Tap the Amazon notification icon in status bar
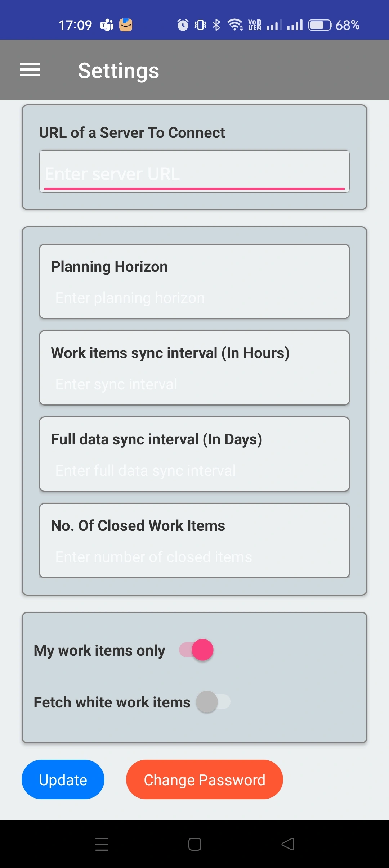This screenshot has width=389, height=868. [x=126, y=25]
